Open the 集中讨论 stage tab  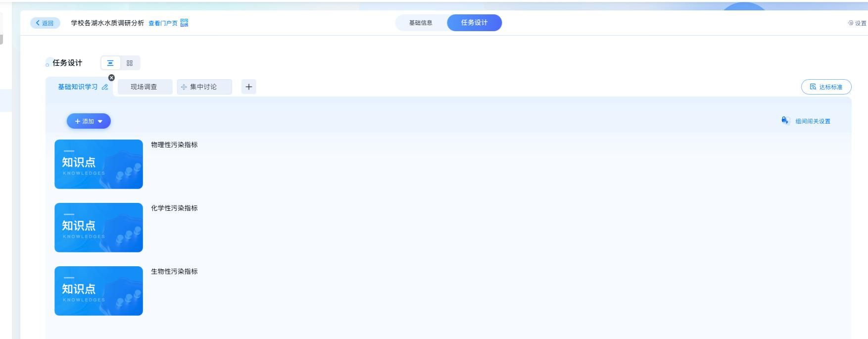point(203,87)
